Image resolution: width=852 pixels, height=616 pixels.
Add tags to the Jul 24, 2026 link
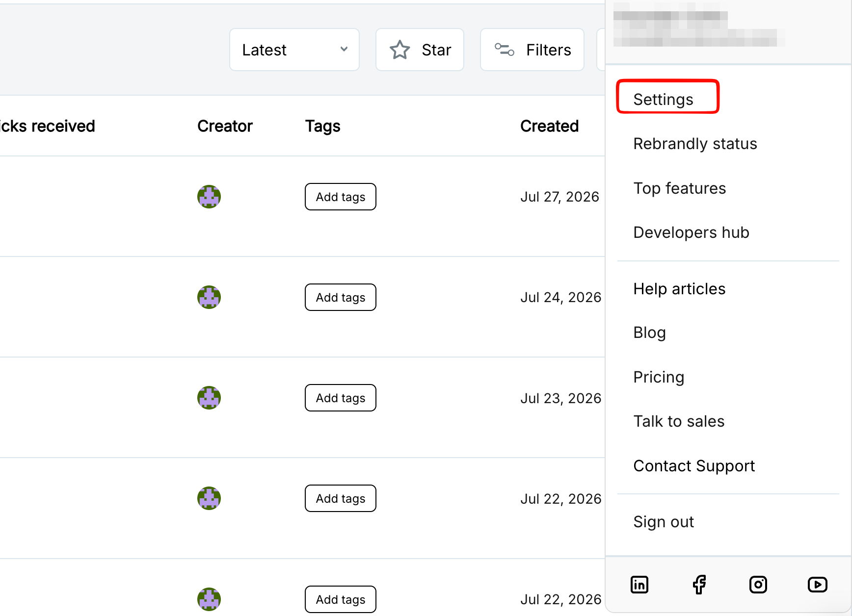pos(341,297)
